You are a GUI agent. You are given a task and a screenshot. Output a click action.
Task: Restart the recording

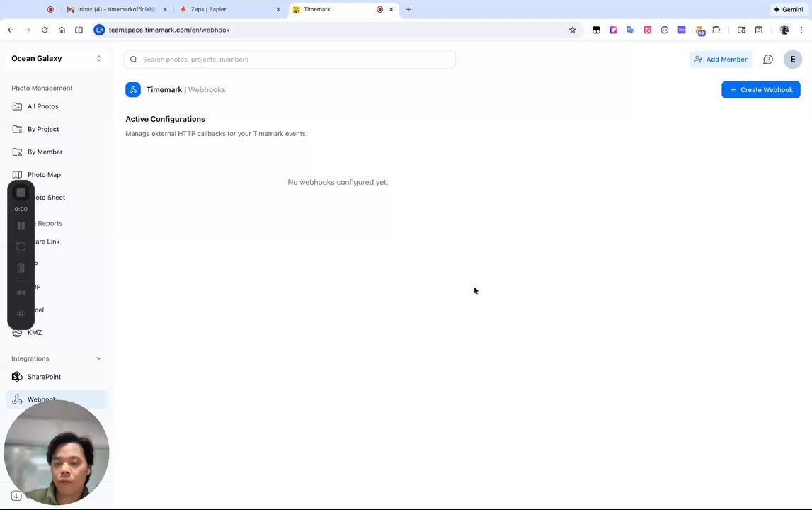point(21,246)
